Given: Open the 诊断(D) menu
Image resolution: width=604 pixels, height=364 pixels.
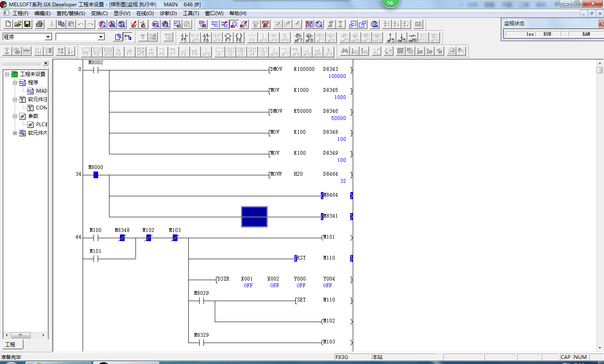Looking at the screenshot, I should point(168,13).
